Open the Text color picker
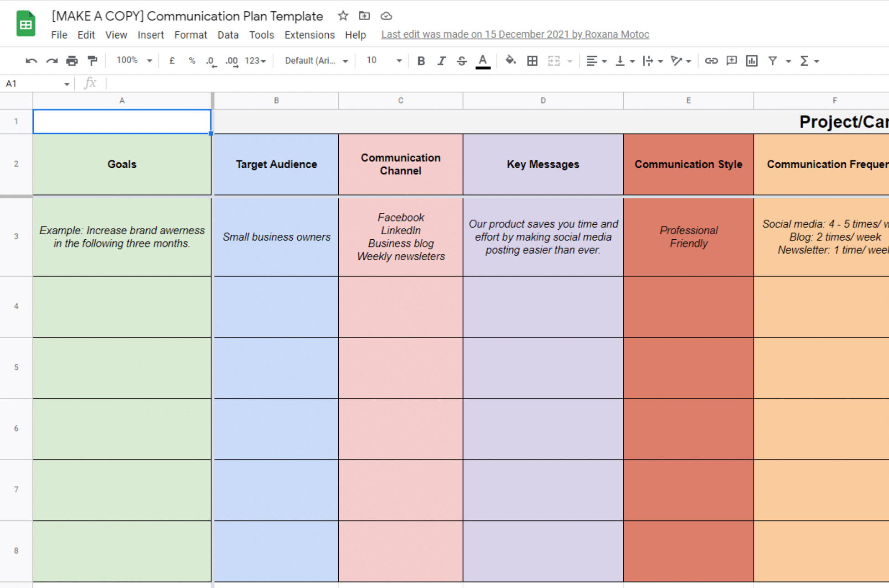889x588 pixels. 483,60
